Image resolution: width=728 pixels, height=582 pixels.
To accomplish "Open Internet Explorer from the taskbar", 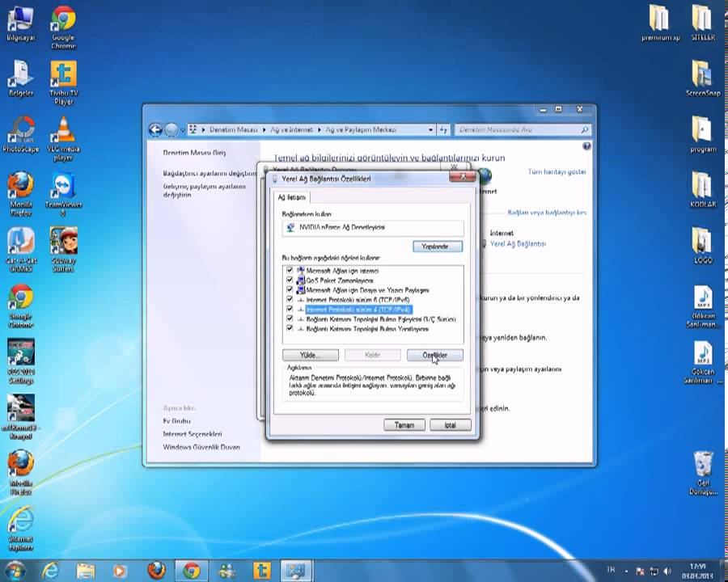I will (50, 571).
